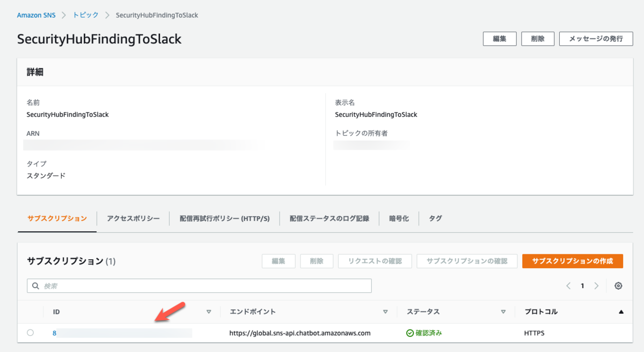Screen dimensions: 644x352
Task: Go to previous page chevron
Action: click(568, 286)
